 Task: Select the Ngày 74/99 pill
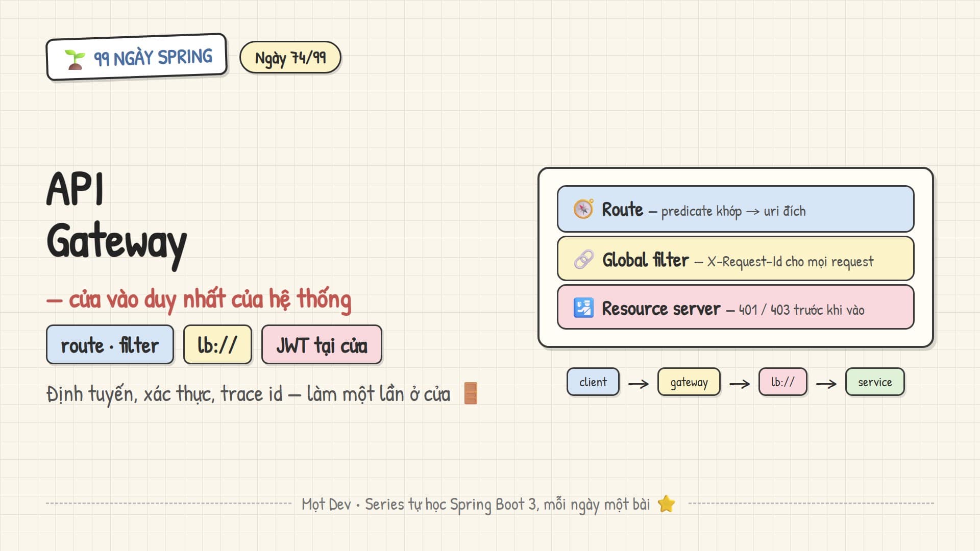290,57
